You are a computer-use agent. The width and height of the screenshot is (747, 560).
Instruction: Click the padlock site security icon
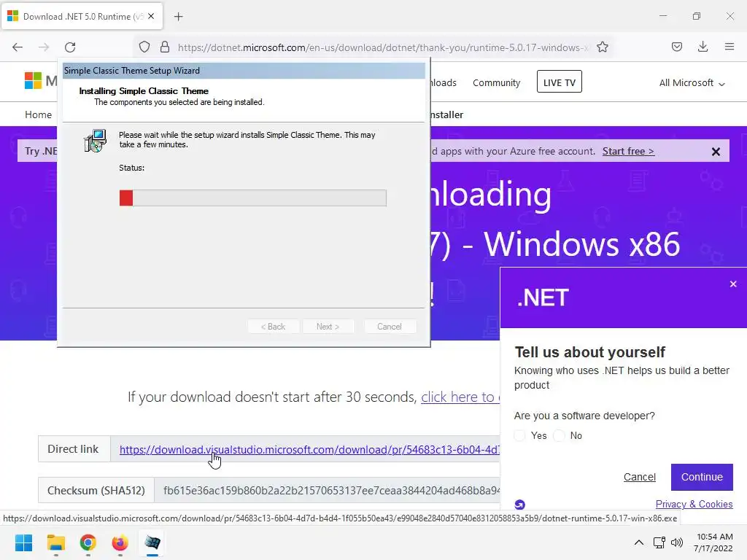click(165, 47)
